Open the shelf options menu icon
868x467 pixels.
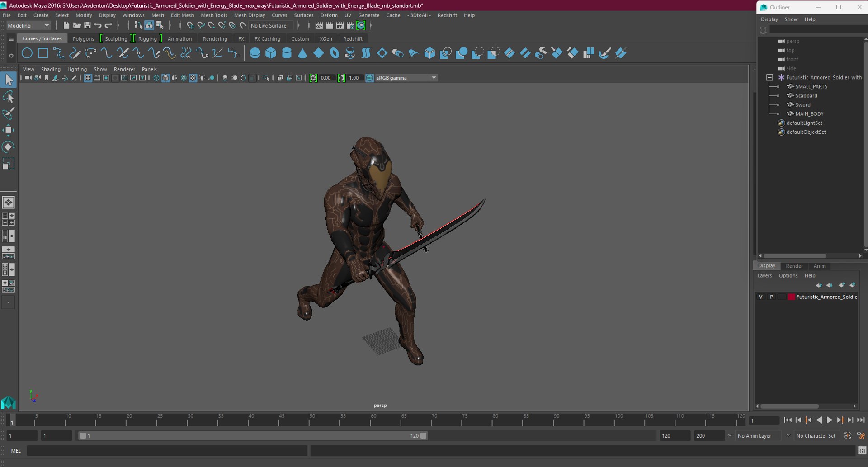pos(11,56)
